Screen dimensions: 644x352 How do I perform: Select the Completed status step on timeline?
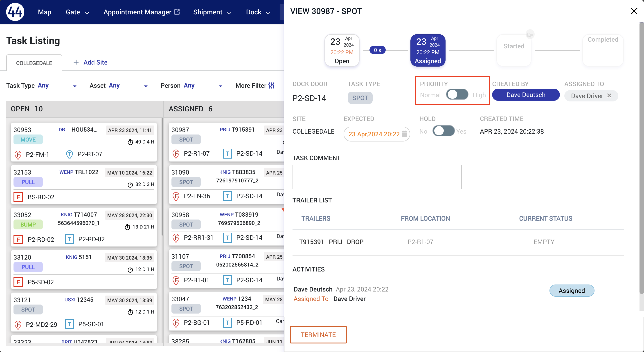coord(603,50)
